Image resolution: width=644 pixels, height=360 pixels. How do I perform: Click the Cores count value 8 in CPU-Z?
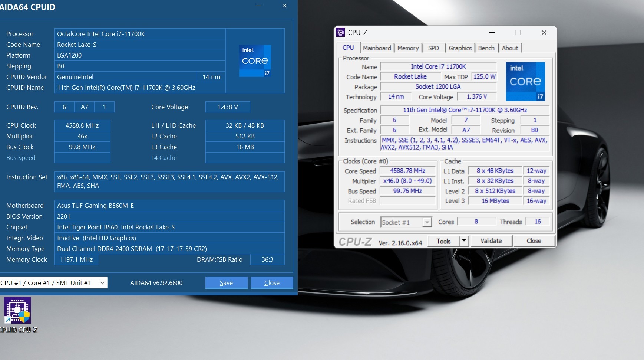tap(476, 222)
